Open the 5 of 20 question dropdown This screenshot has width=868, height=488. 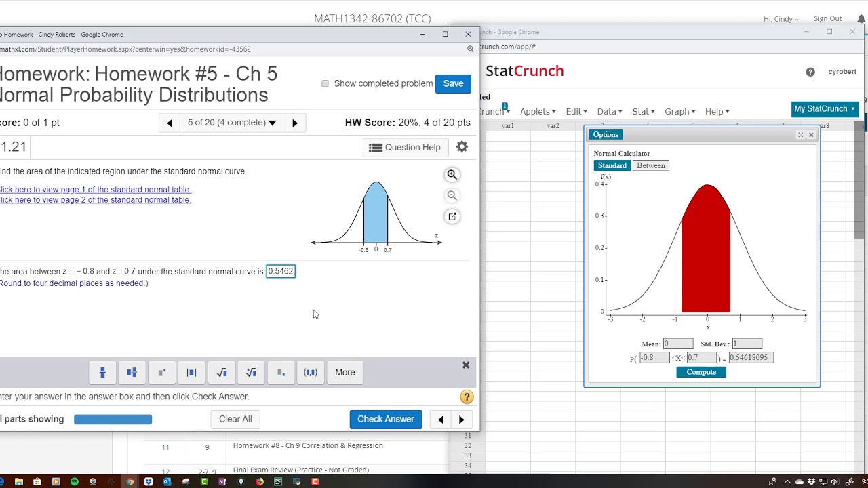tap(232, 123)
